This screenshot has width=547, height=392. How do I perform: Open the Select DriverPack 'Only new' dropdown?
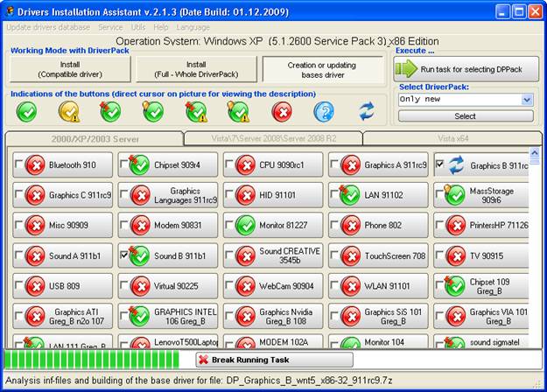point(526,100)
